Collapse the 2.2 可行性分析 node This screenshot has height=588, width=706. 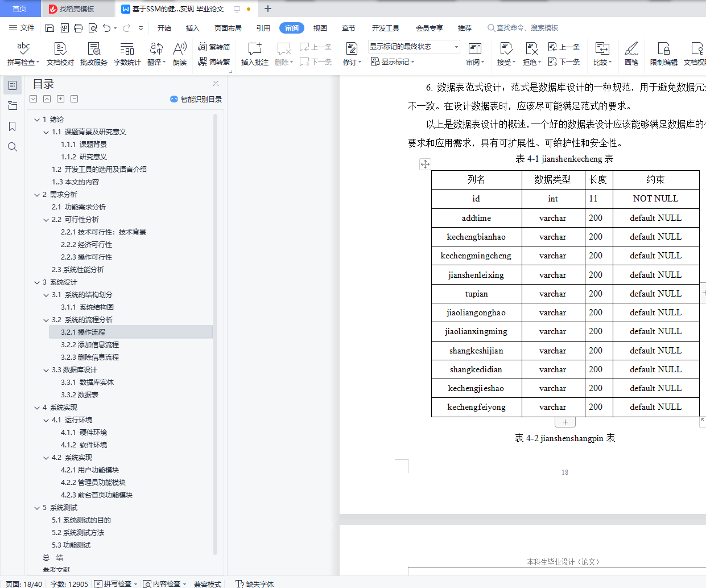pos(46,220)
